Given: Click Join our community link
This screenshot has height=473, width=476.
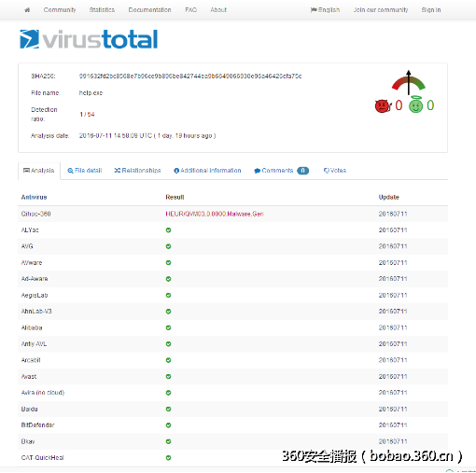Looking at the screenshot, I should tap(381, 10).
